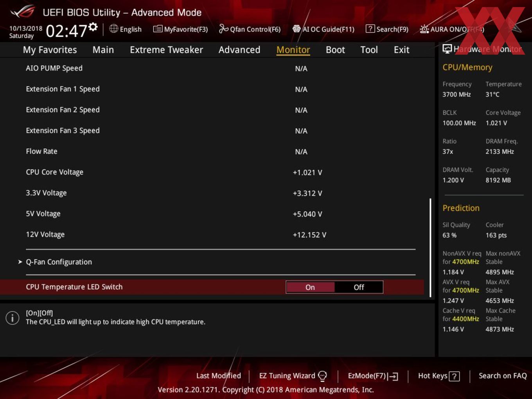Click the Search(F9) question mark icon
The width and height of the screenshot is (532, 399).
370,29
